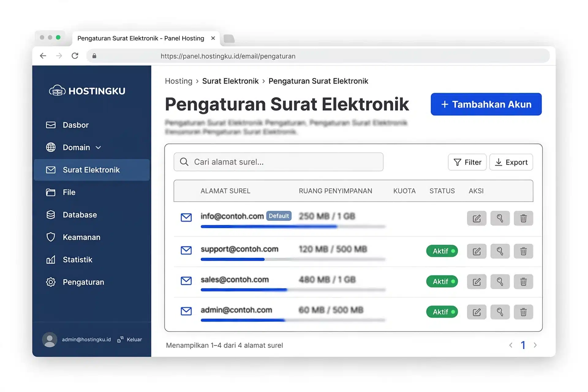Screen dimensions: 588x392
Task: Edit the info@contoh.com account
Action: (477, 218)
